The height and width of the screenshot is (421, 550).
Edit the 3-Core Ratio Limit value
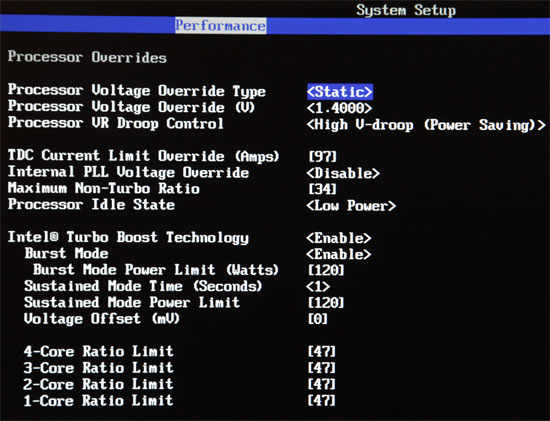(x=322, y=368)
